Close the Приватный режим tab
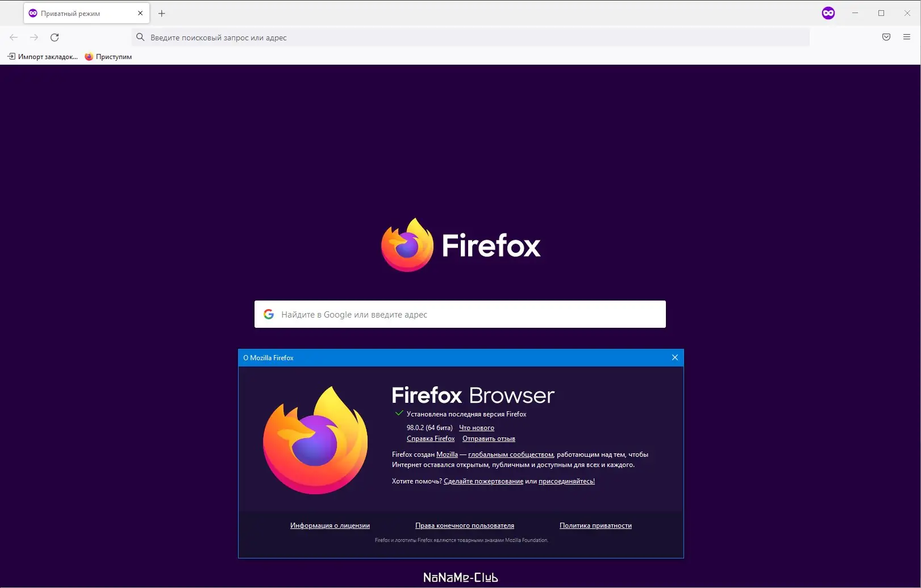 click(x=140, y=13)
